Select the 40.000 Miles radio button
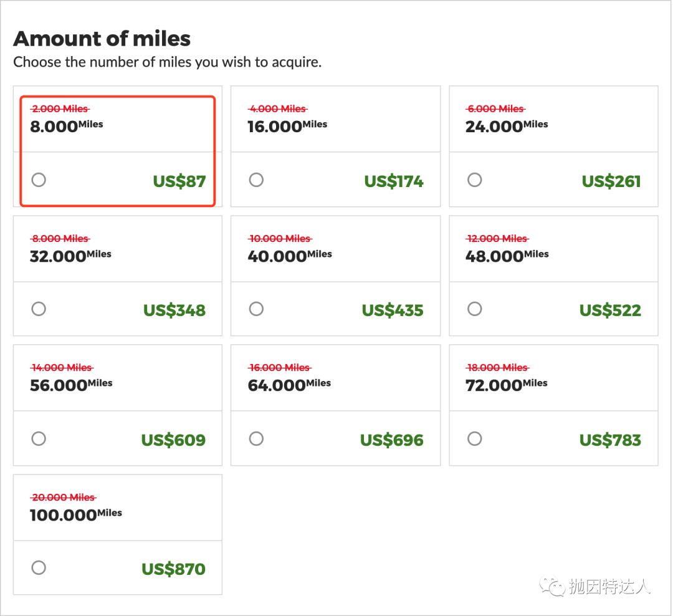This screenshot has width=673, height=616. [256, 309]
